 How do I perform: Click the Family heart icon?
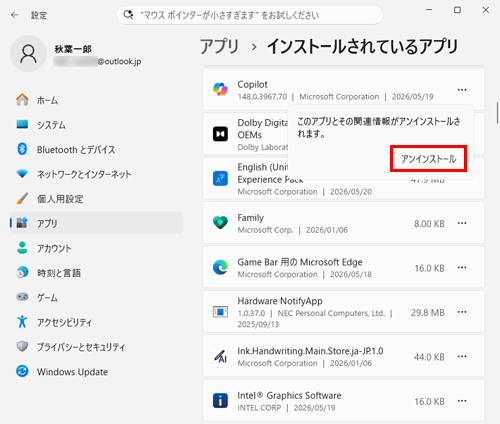(220, 223)
